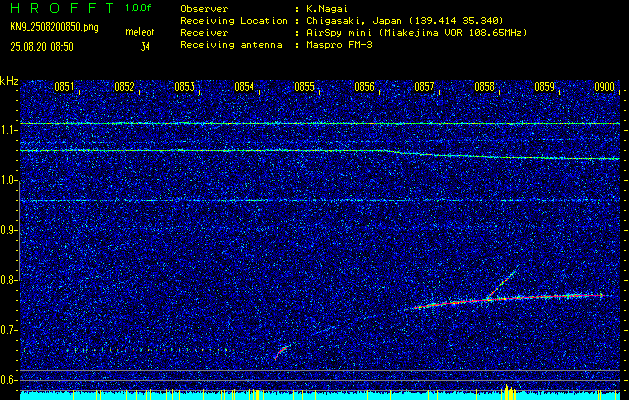Click the 0852 time marker

click(124, 87)
